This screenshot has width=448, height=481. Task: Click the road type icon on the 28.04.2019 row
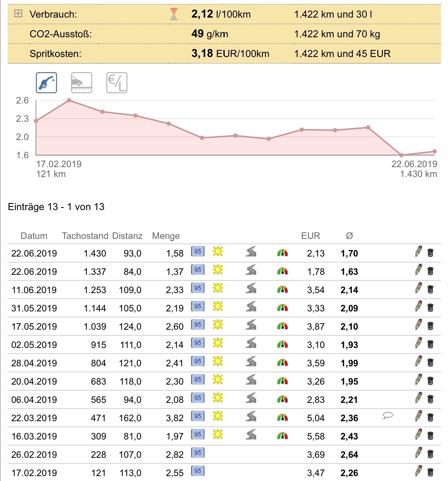(x=251, y=361)
